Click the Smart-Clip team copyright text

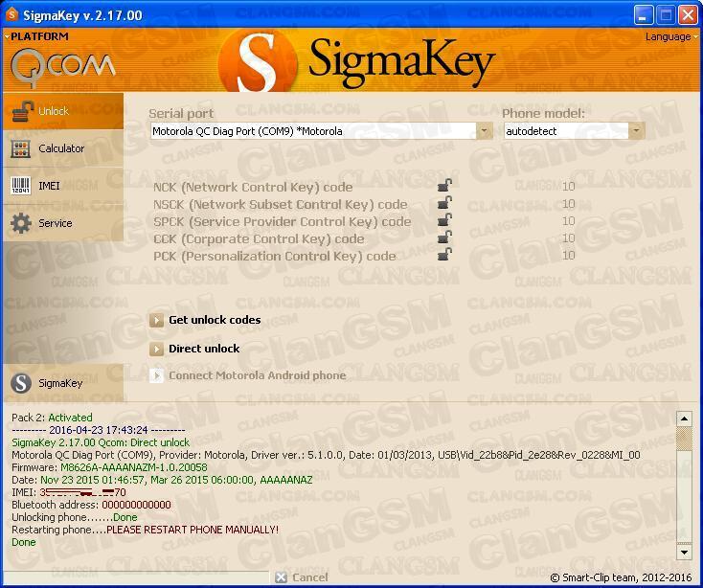621,577
